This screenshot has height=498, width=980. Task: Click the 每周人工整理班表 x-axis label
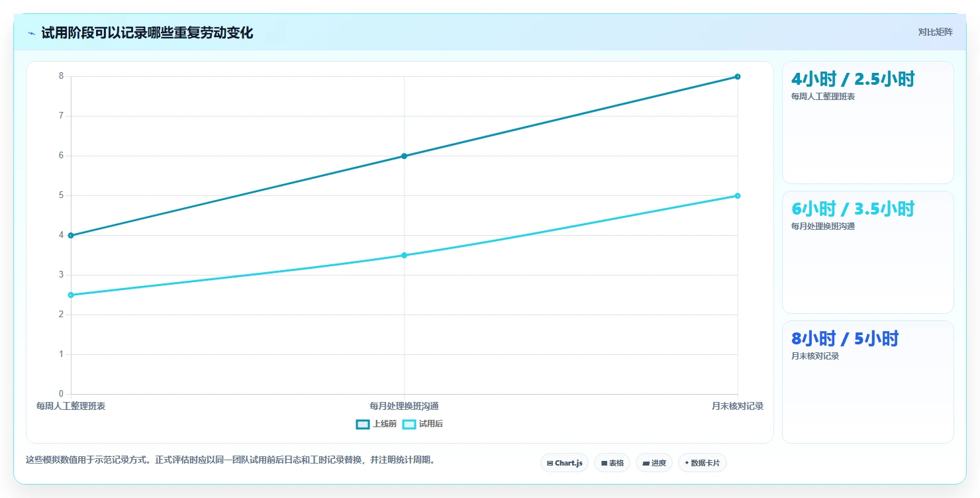pyautogui.click(x=71, y=406)
